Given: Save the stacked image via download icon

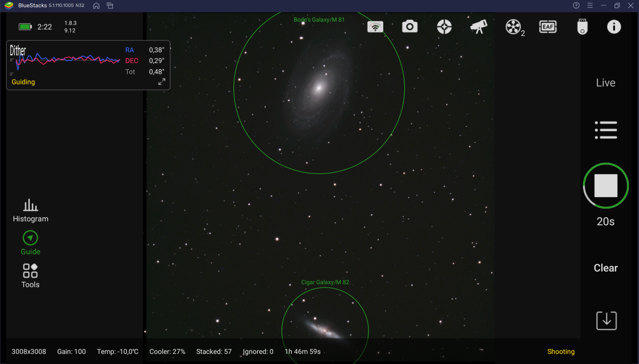Looking at the screenshot, I should click(x=606, y=321).
